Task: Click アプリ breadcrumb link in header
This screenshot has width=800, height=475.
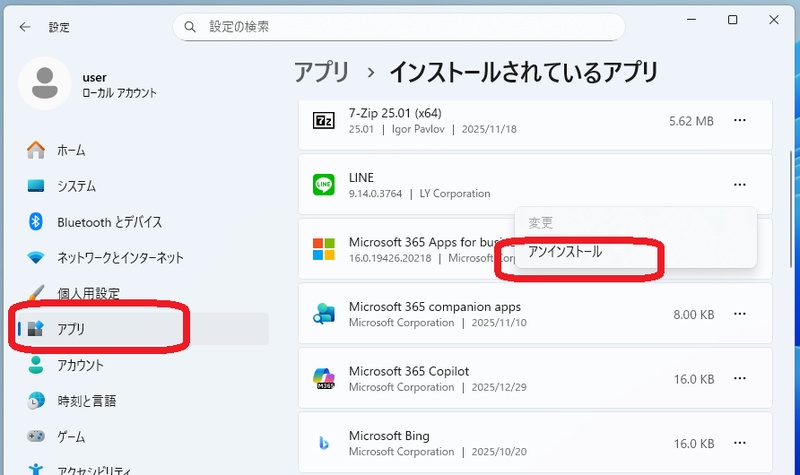Action: click(x=321, y=72)
